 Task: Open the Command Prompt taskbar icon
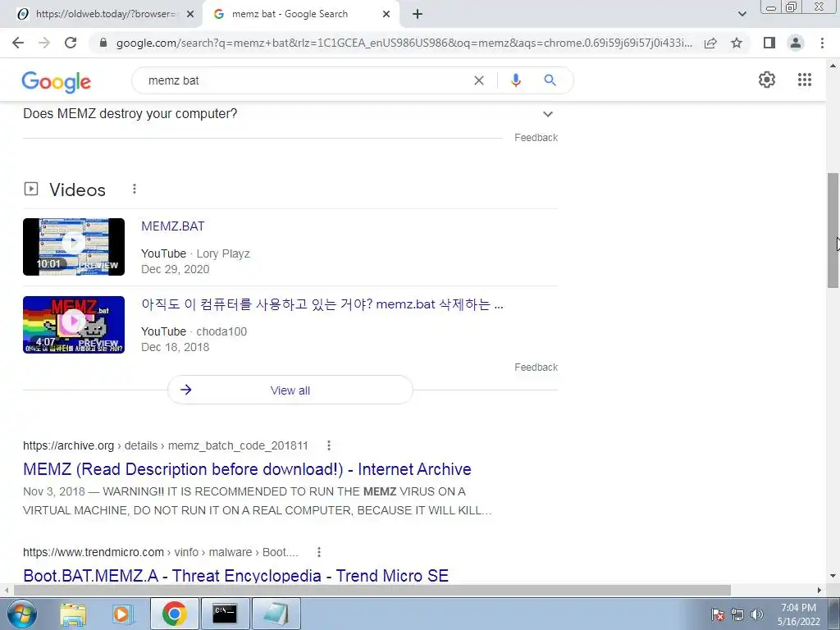(225, 614)
